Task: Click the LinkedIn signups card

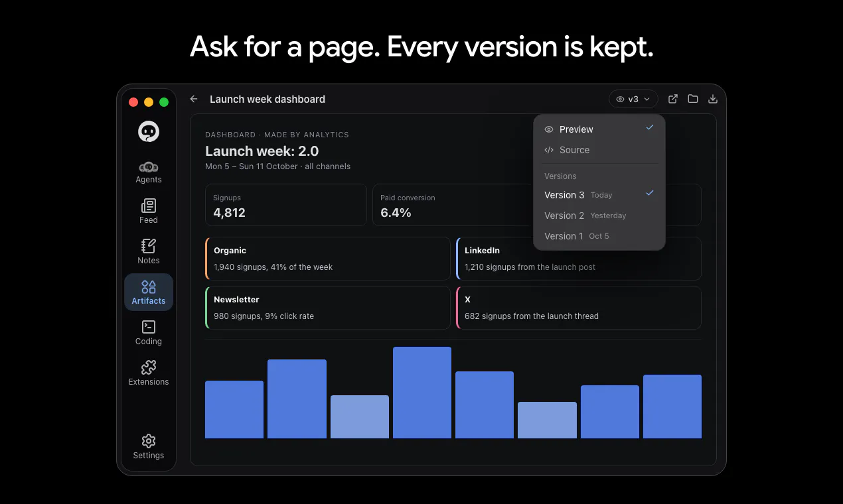Action: click(579, 259)
